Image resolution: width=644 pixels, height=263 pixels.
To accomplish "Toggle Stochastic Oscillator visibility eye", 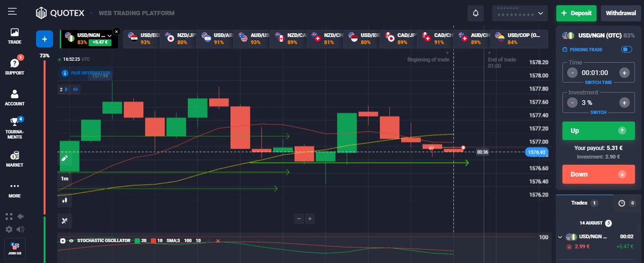I will click(71, 240).
